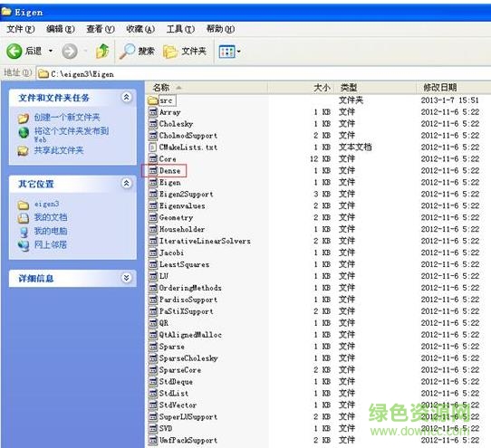Expand the Views dropdown arrow
This screenshot has height=448, width=491.
click(x=238, y=52)
